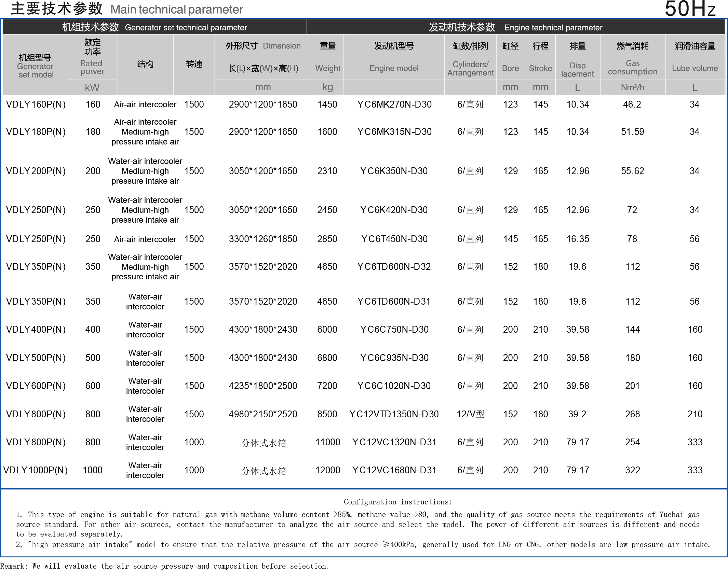Click the 'Lube volume' column header
728x570 pixels.
tap(695, 68)
